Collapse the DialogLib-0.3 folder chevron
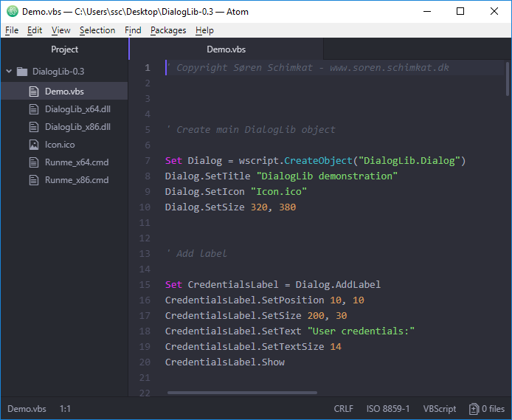This screenshot has width=512, height=420. 9,71
